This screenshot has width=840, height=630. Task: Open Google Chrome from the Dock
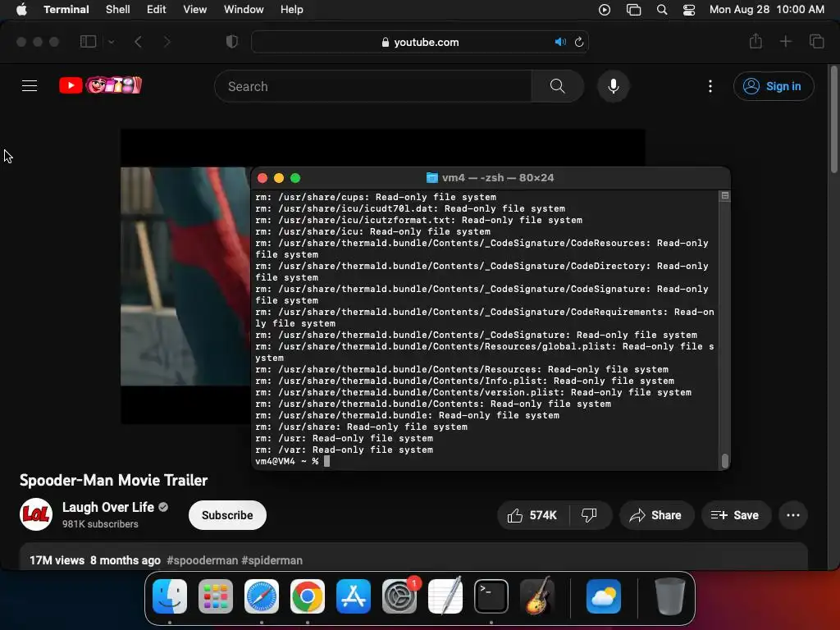(x=308, y=596)
